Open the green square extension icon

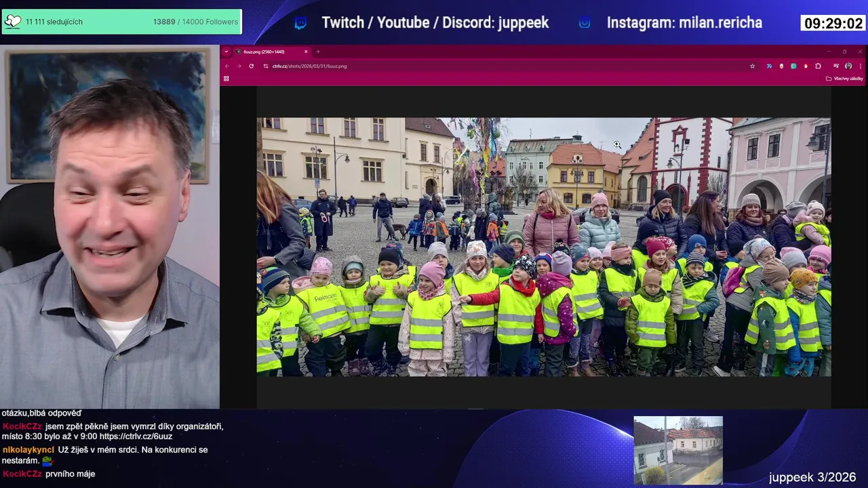click(x=793, y=66)
